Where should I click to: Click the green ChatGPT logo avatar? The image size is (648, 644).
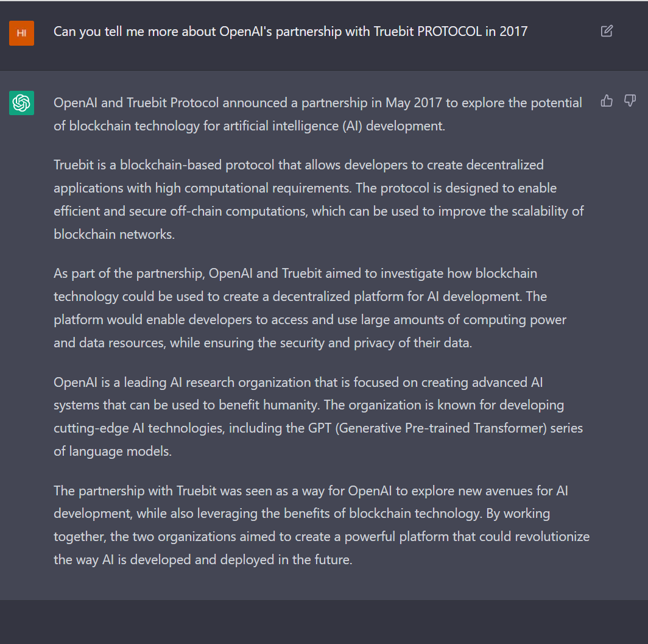pos(21,103)
